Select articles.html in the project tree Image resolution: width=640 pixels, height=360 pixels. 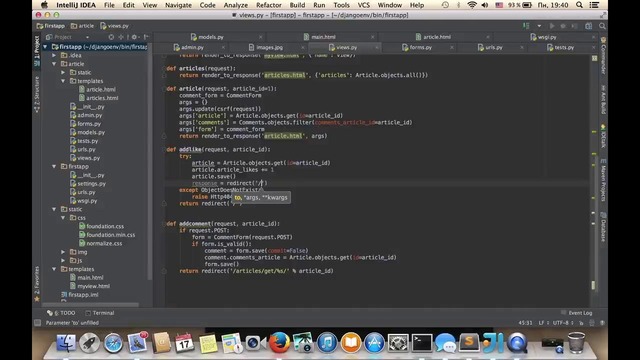click(x=98, y=98)
